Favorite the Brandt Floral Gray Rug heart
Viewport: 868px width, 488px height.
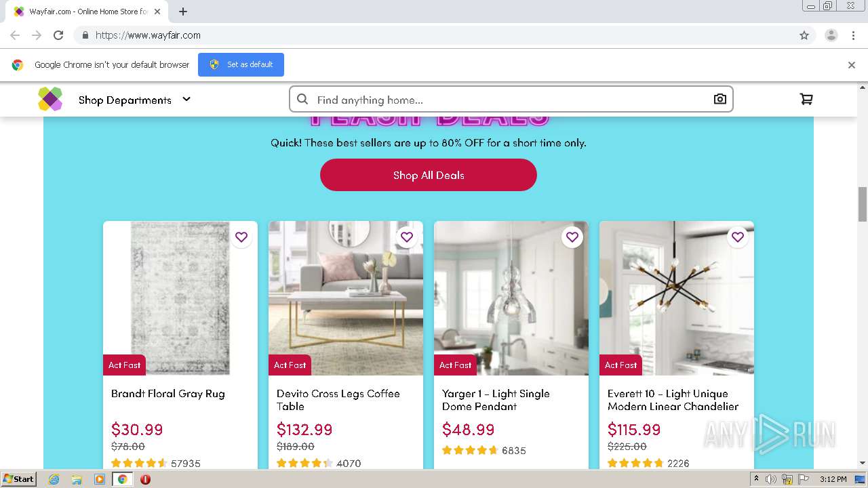(241, 237)
